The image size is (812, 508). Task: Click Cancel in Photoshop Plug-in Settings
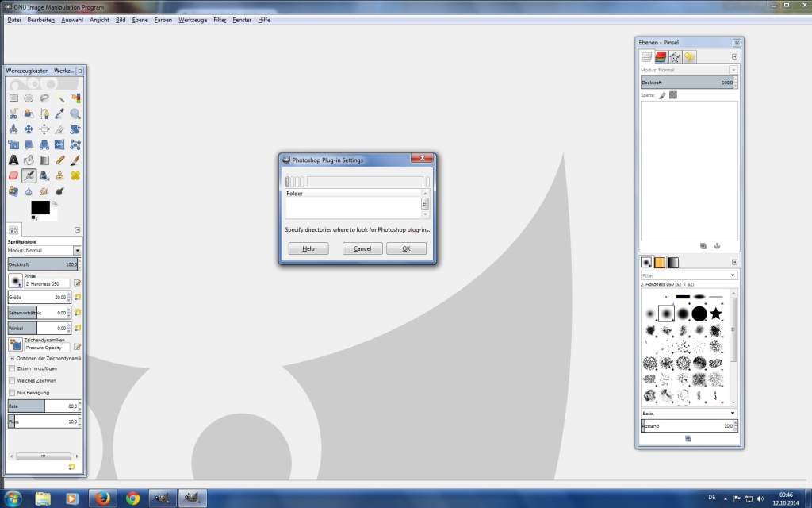coord(362,248)
